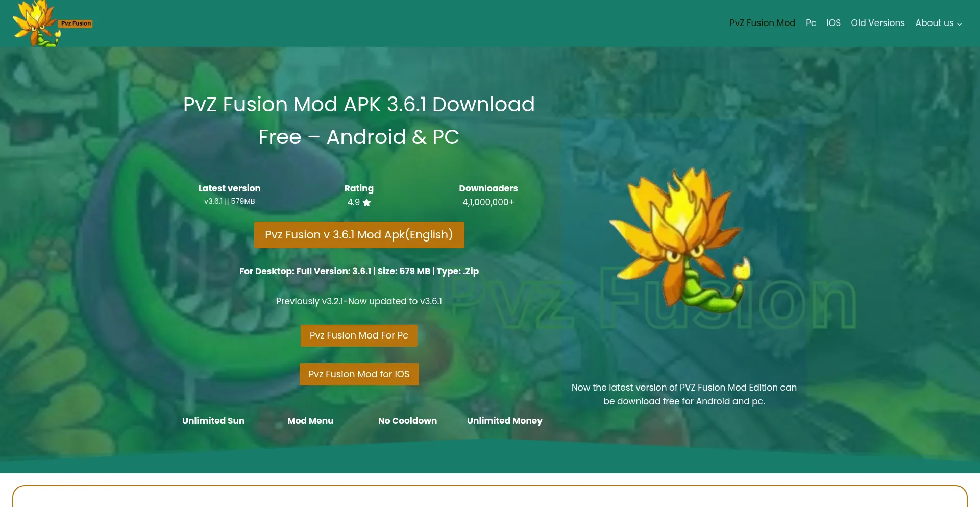Expand the About us dropdown menu
Image resolution: width=980 pixels, height=507 pixels.
click(x=938, y=23)
